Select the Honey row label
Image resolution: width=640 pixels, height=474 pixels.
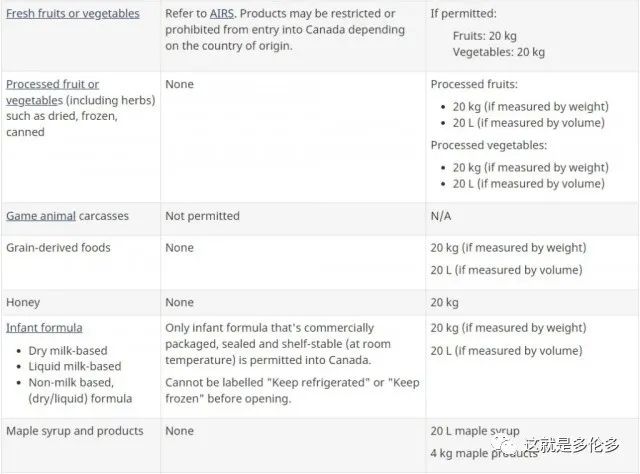pyautogui.click(x=23, y=302)
